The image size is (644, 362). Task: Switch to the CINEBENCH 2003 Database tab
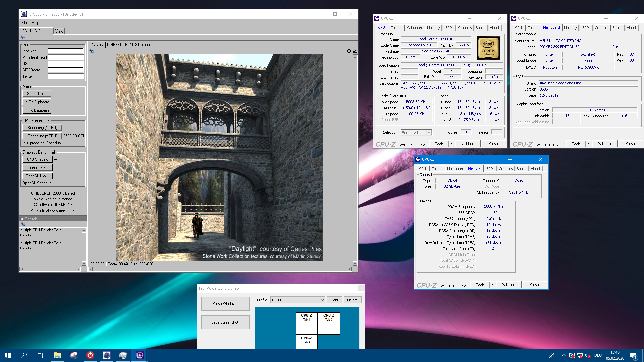tap(130, 45)
